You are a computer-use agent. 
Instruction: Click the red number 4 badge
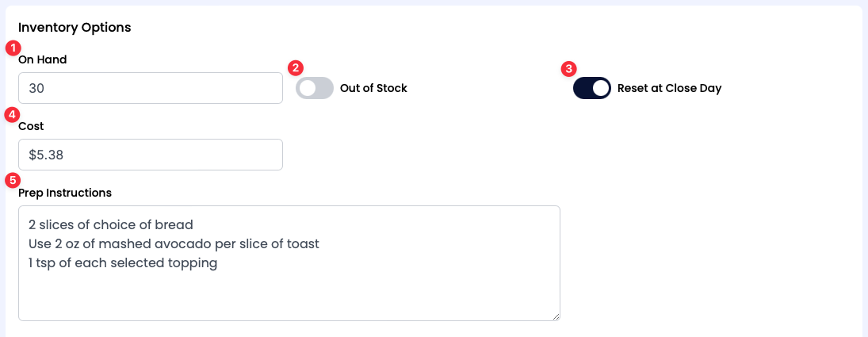click(12, 113)
